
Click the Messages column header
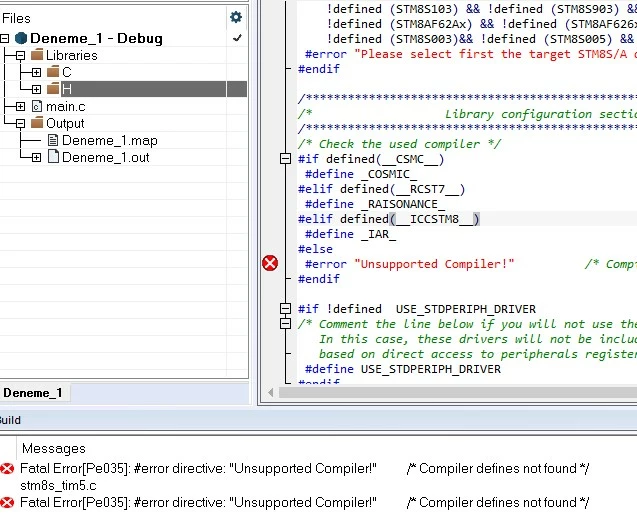click(54, 448)
